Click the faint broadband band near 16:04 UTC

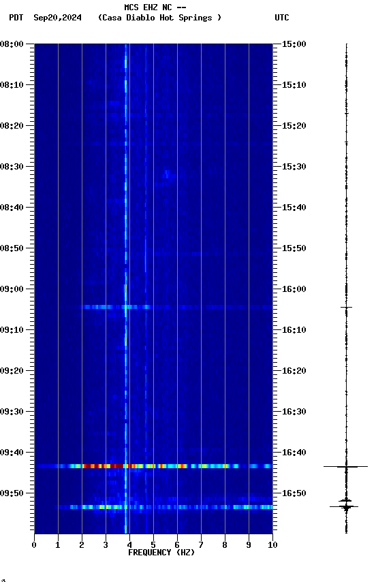click(x=176, y=307)
